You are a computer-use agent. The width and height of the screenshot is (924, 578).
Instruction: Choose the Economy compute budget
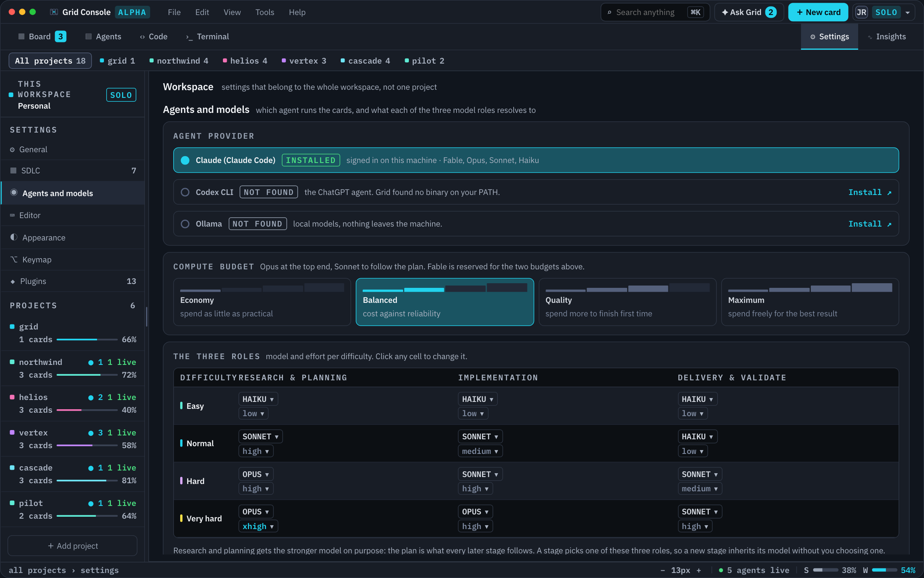262,302
